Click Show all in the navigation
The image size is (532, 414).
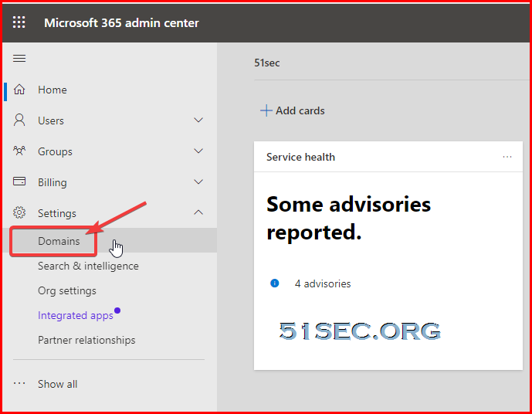pos(57,384)
